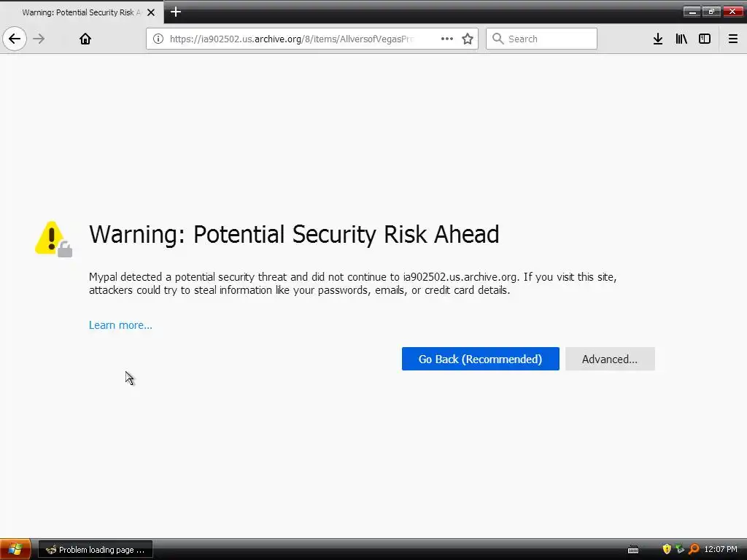The image size is (747, 560).
Task: Open site information icon in address bar
Action: [158, 39]
